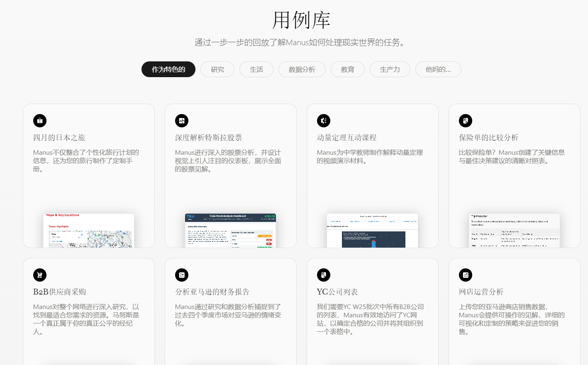Click the chart icon on 深度解析特斯拉股票 card
This screenshot has height=365, width=588.
click(182, 121)
